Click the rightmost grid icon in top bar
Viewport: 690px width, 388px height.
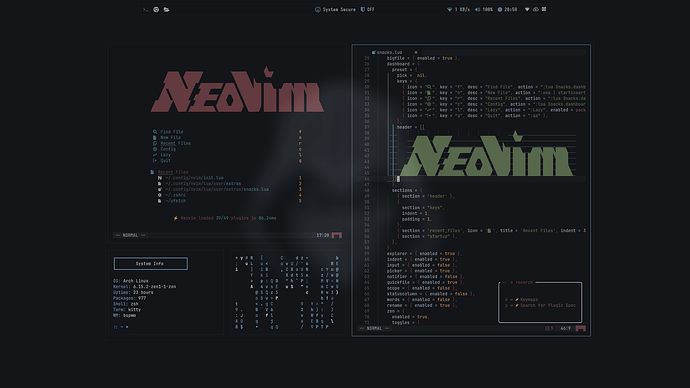tap(544, 9)
